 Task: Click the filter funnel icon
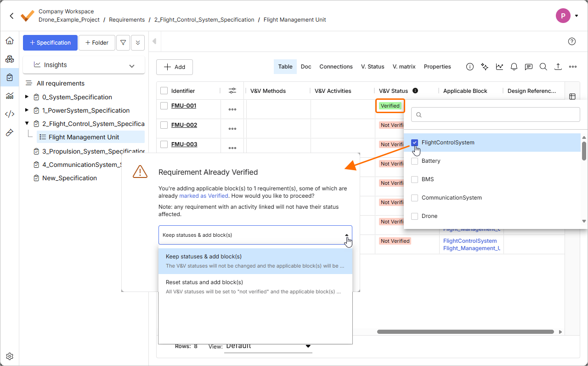123,43
